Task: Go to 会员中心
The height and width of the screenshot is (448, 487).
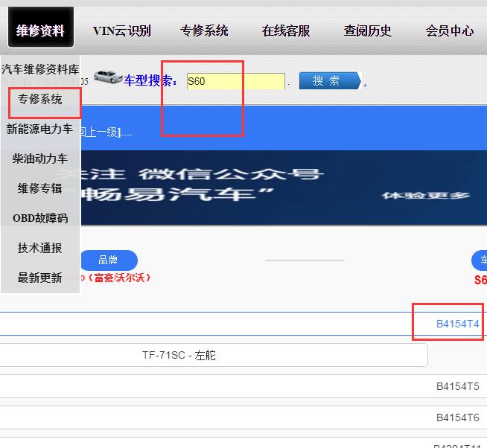Action: (450, 31)
